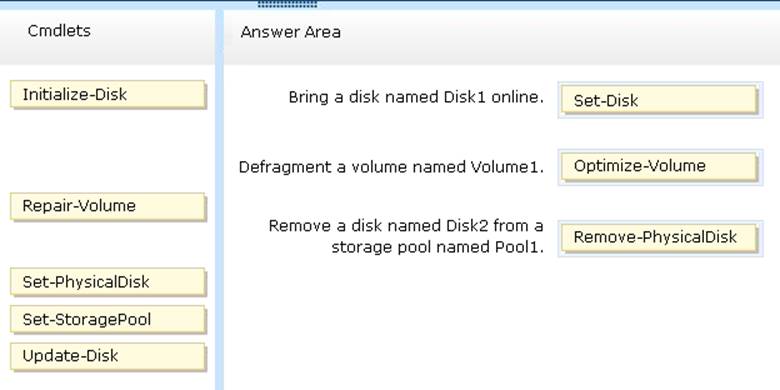Click the "Bring a disk named Disk1 online" text
The image size is (780, 390).
click(x=416, y=97)
